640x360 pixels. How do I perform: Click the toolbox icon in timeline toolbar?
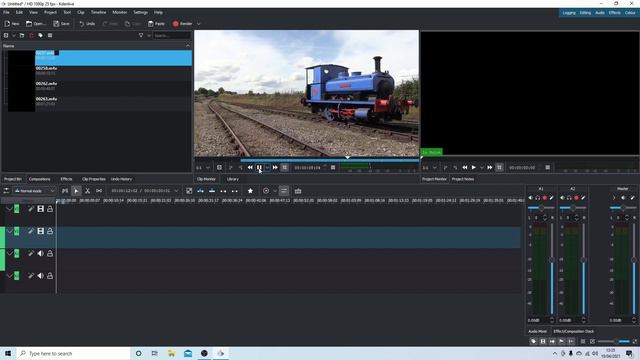point(298,191)
